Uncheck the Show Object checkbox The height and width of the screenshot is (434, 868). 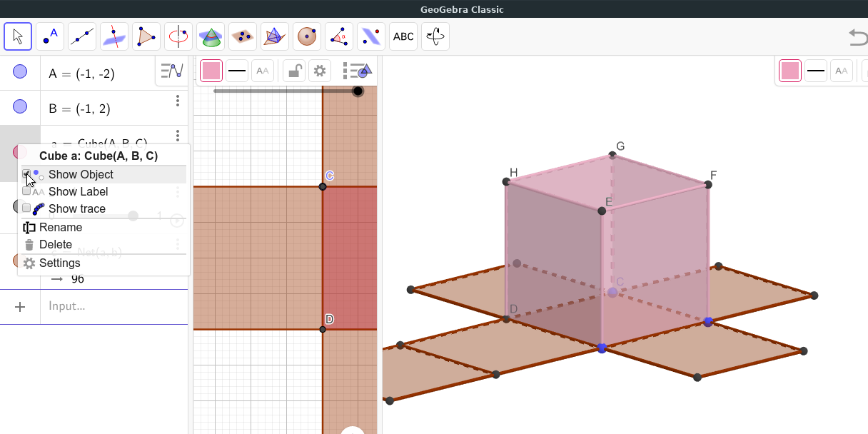pos(26,174)
